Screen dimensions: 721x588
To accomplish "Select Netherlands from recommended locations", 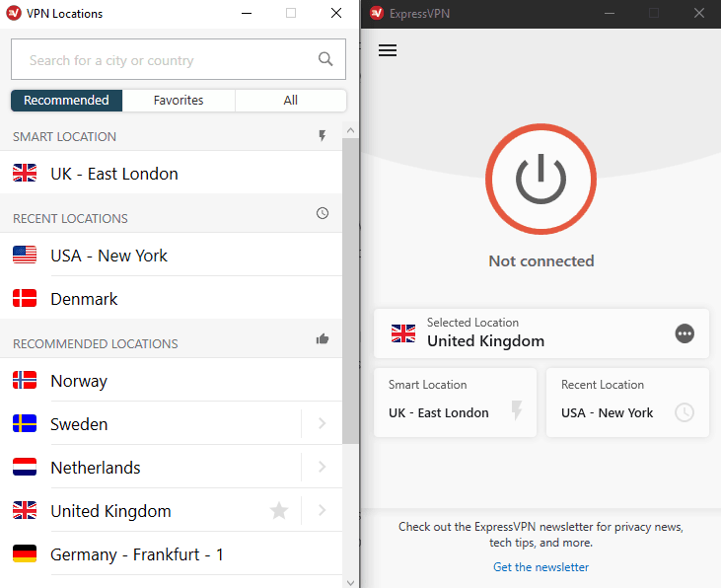I will click(x=150, y=467).
